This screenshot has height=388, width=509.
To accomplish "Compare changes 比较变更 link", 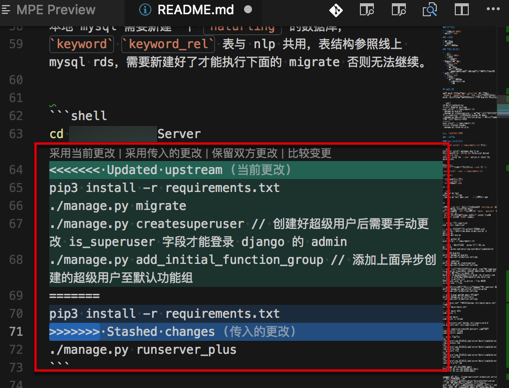I will pos(310,153).
